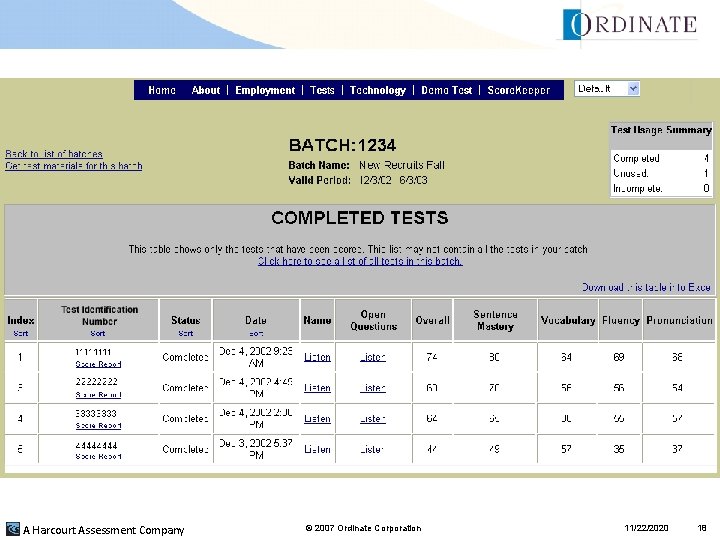Click test ID 11111111
Screen dimensions: 720x540
(x=93, y=352)
